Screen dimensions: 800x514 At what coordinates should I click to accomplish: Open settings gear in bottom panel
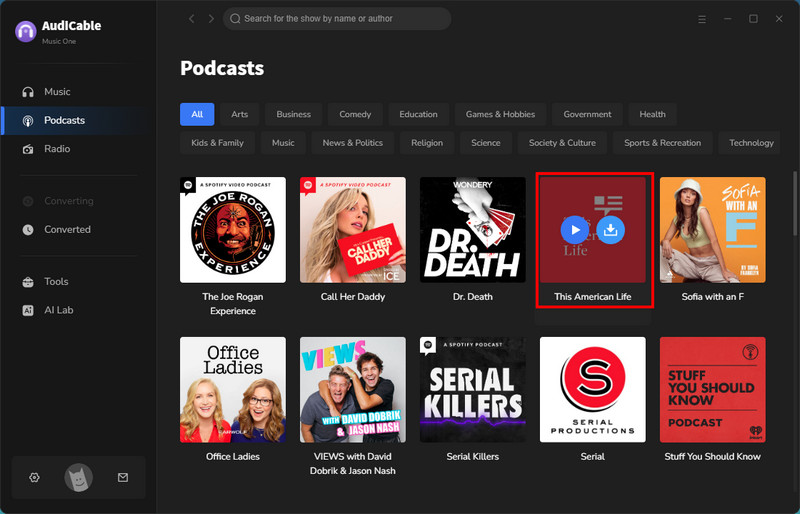[34, 478]
